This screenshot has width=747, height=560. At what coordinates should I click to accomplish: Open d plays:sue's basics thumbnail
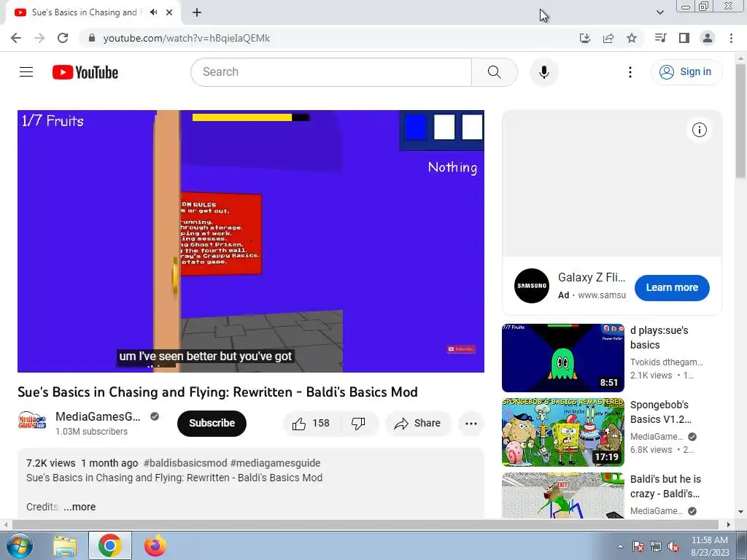[562, 357]
